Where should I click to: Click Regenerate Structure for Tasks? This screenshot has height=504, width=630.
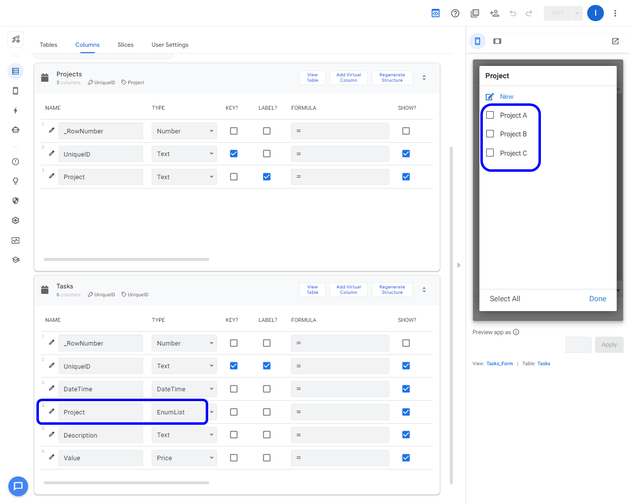click(x=392, y=290)
